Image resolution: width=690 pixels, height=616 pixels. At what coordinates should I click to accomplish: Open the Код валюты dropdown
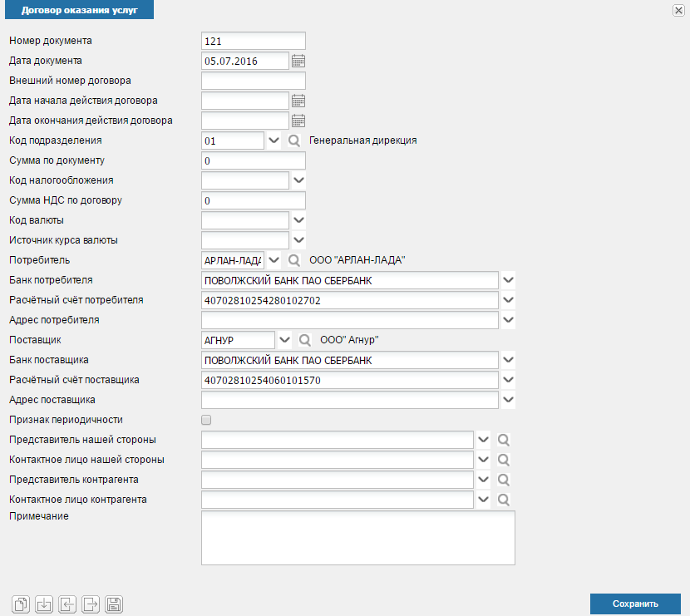point(298,220)
